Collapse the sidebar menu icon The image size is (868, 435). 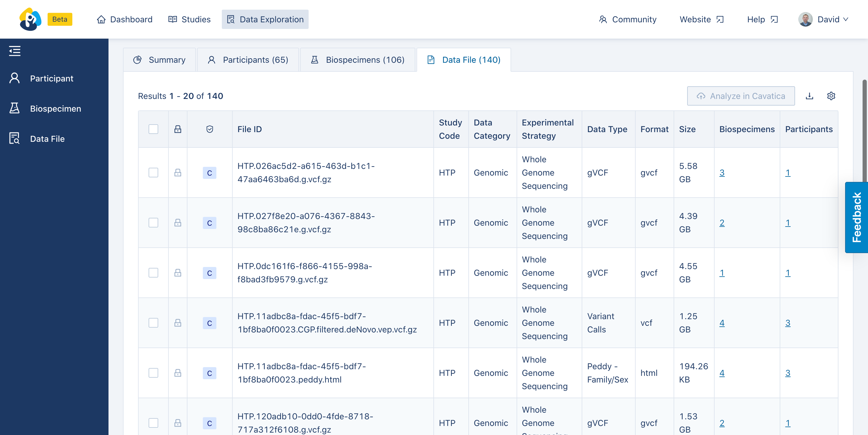click(15, 51)
